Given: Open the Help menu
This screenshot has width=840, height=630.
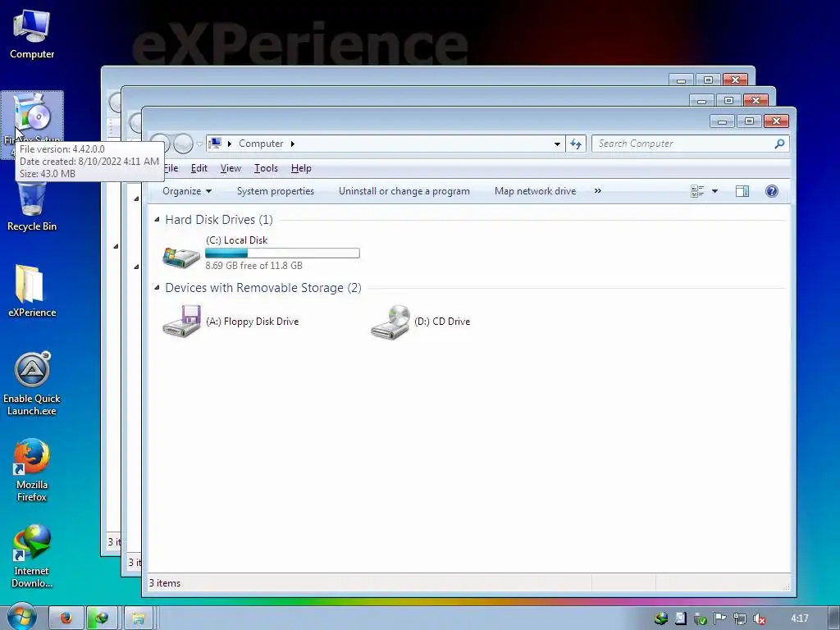Looking at the screenshot, I should point(301,168).
